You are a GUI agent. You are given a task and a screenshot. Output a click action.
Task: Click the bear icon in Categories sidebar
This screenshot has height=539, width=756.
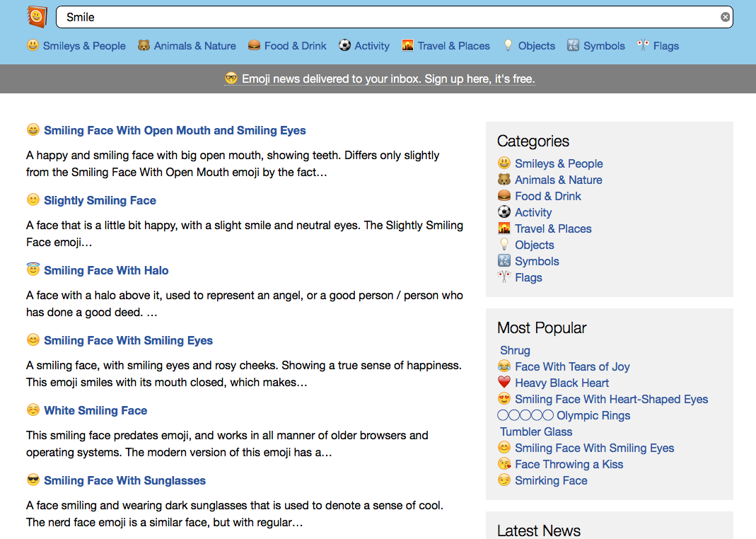[x=504, y=180]
